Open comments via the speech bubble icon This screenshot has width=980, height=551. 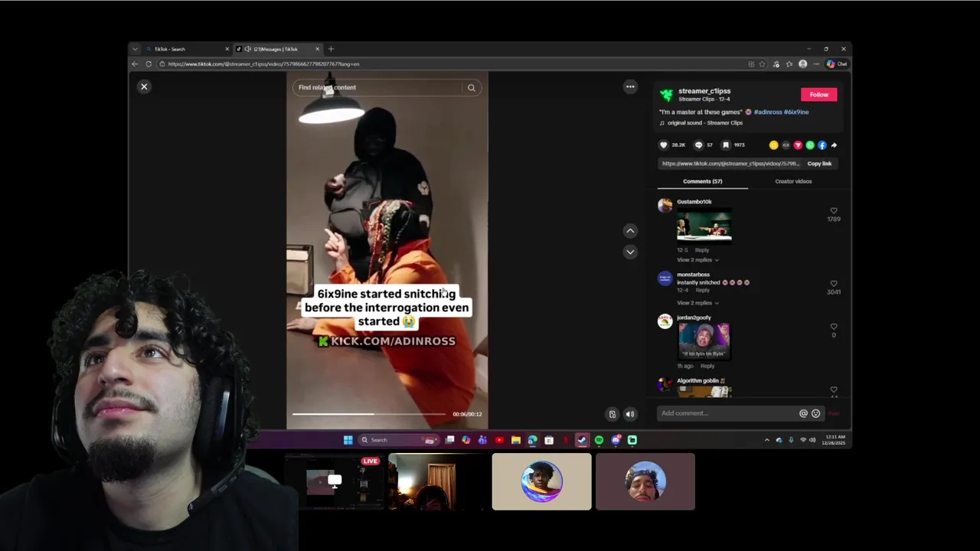coord(698,145)
